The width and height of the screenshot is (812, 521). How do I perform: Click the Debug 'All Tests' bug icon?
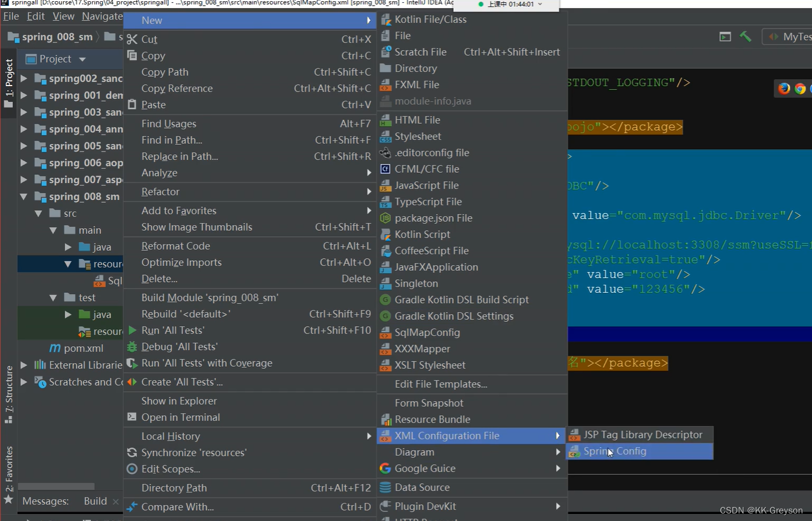click(132, 347)
